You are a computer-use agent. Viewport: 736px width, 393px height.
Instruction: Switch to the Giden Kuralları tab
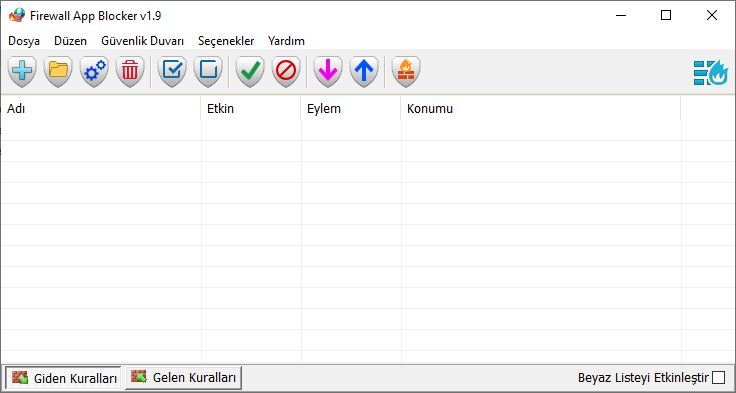[x=63, y=378]
